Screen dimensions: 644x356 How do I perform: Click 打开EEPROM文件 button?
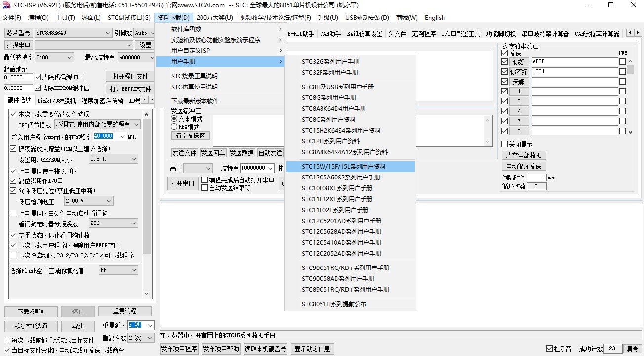coord(130,89)
